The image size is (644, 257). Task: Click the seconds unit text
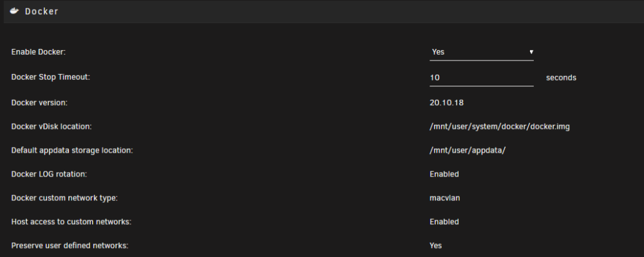561,77
